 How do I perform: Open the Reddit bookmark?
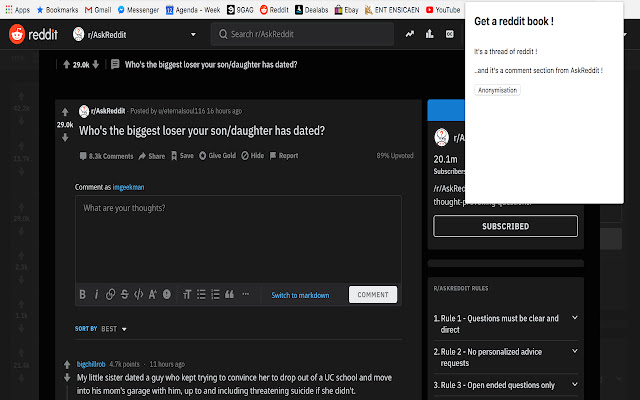[x=274, y=10]
